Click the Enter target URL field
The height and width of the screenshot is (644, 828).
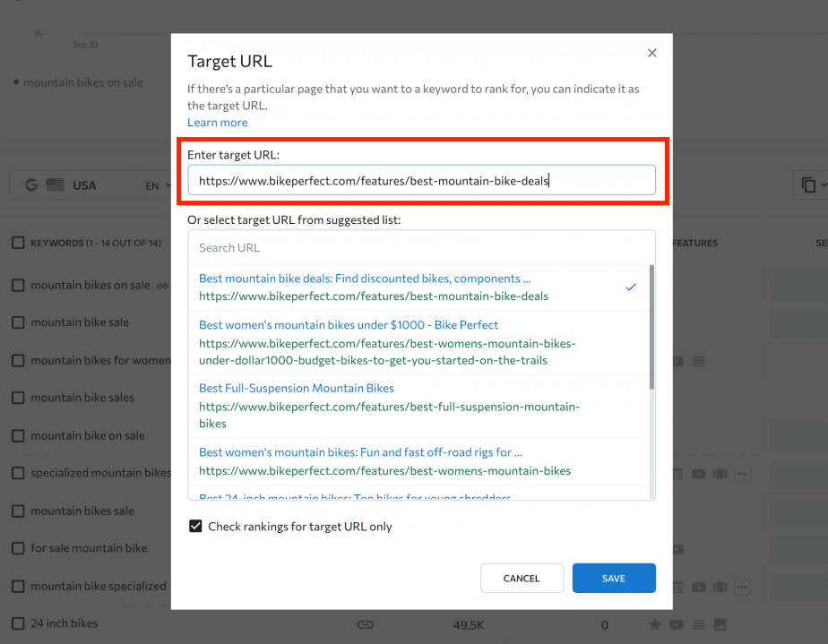coord(421,181)
